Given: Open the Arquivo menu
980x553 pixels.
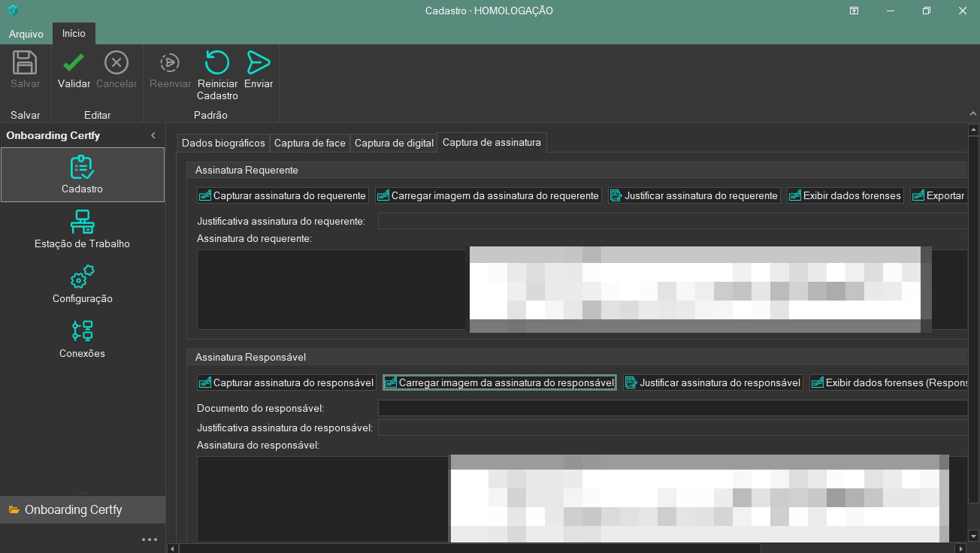Looking at the screenshot, I should pos(26,34).
